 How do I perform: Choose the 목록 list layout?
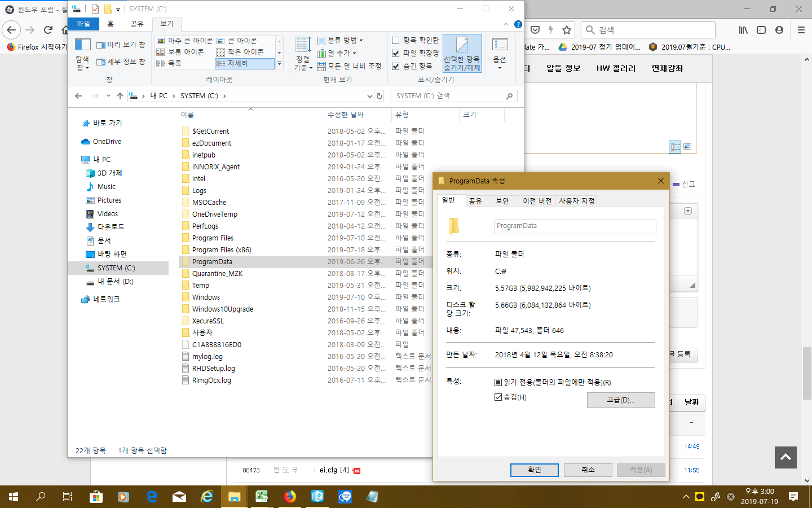[x=169, y=63]
